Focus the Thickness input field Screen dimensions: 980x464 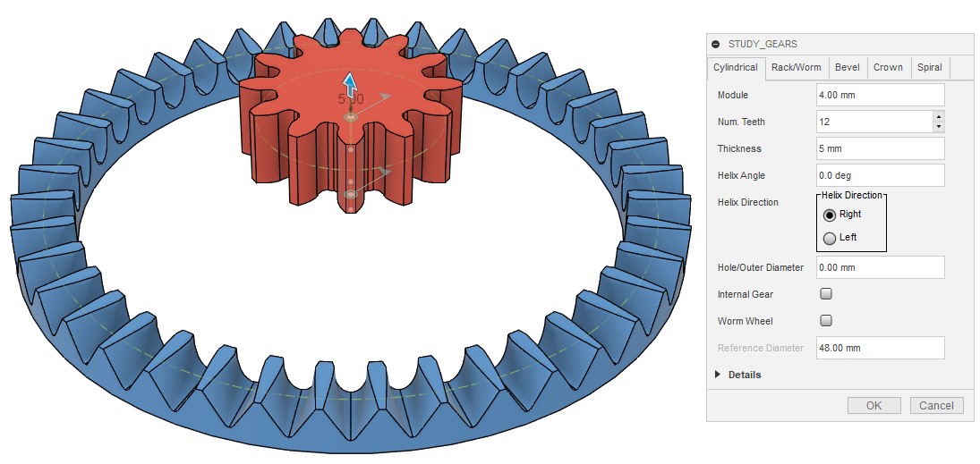[x=880, y=148]
